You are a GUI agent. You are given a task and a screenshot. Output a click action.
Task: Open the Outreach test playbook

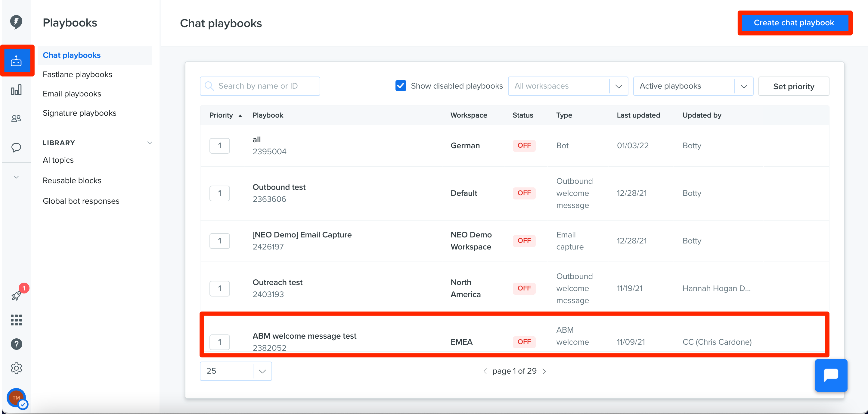[x=278, y=282]
